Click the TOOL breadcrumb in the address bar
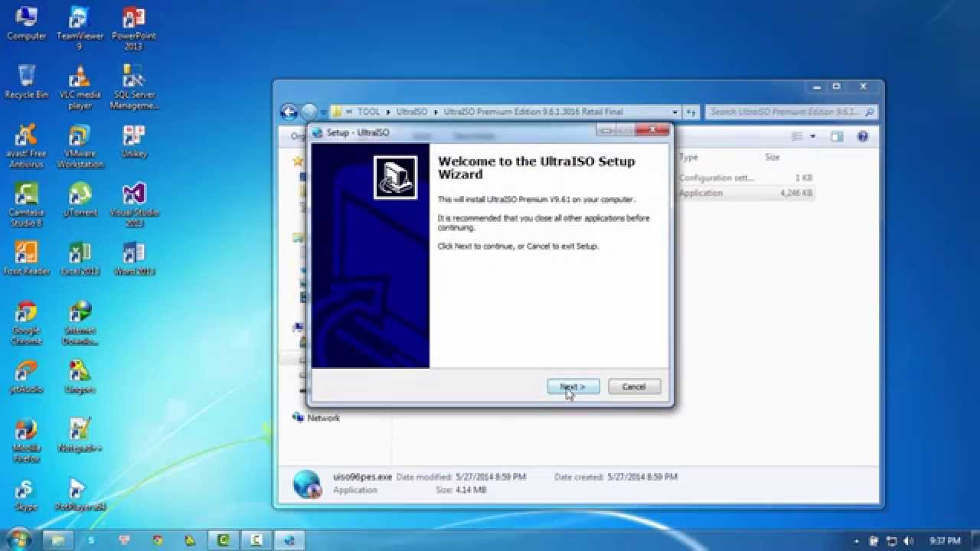Screen dimensions: 980x551 [x=368, y=112]
